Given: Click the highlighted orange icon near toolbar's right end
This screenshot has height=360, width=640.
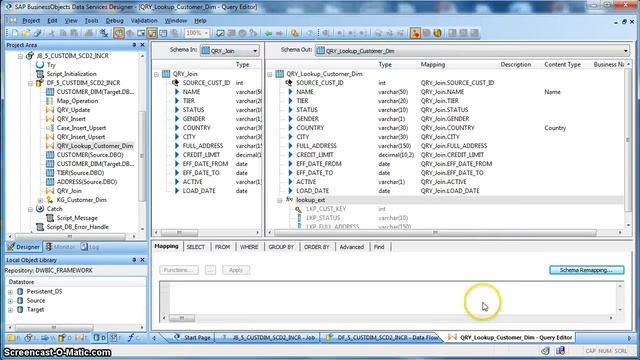Looking at the screenshot, I should pos(415,33).
